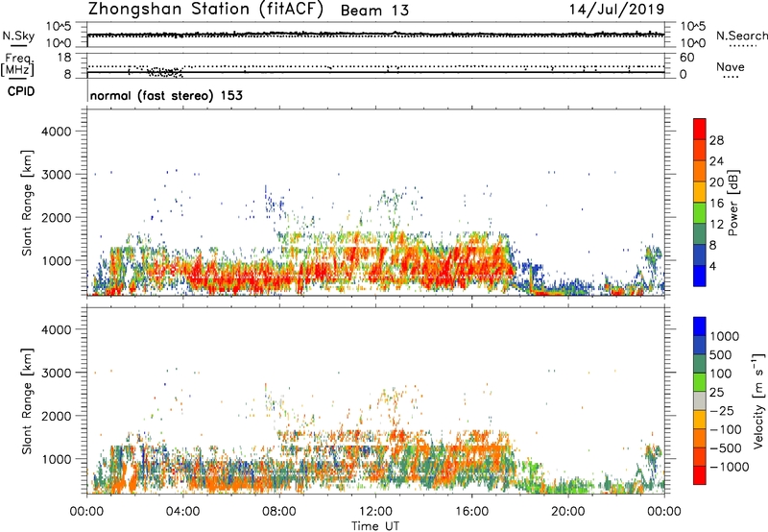Screen dimensions: 768x532
Task: Pick the blue bottom segment of power color bar
Action: pos(700,276)
